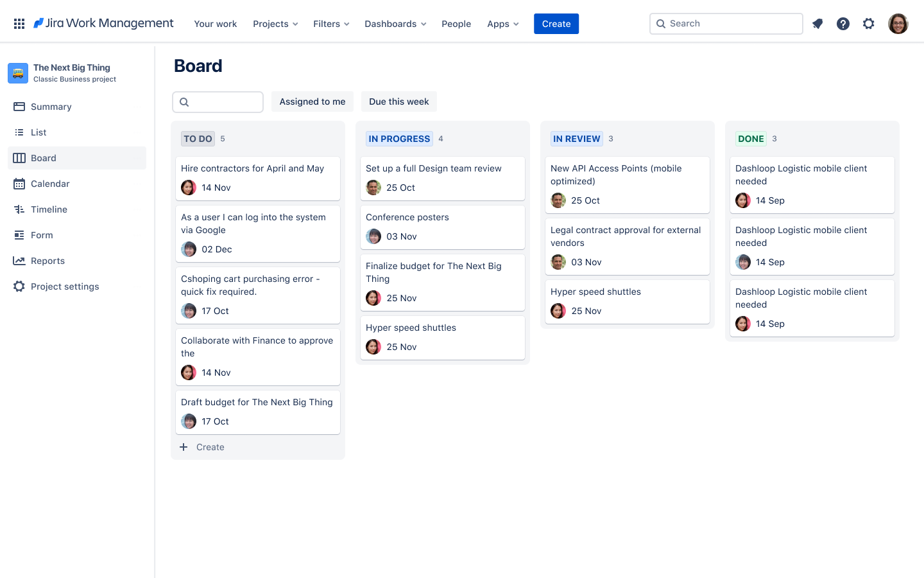Expand the Projects dropdown
This screenshot has height=578, width=924.
[275, 24]
